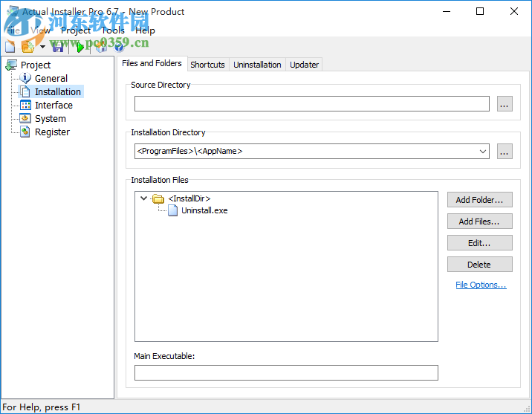Browse for Installation Directory path

(505, 152)
